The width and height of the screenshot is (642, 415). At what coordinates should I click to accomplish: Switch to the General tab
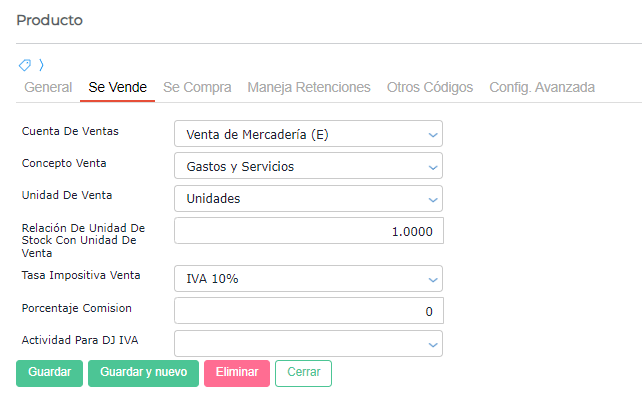(x=48, y=87)
